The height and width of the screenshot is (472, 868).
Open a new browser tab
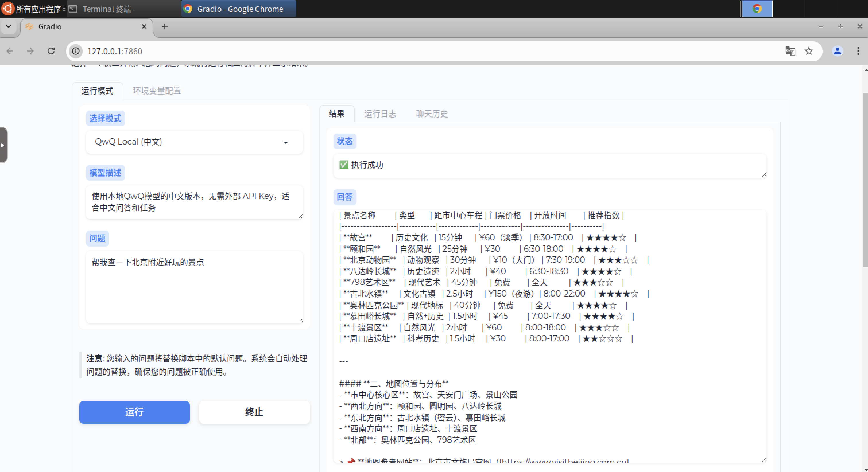[164, 26]
